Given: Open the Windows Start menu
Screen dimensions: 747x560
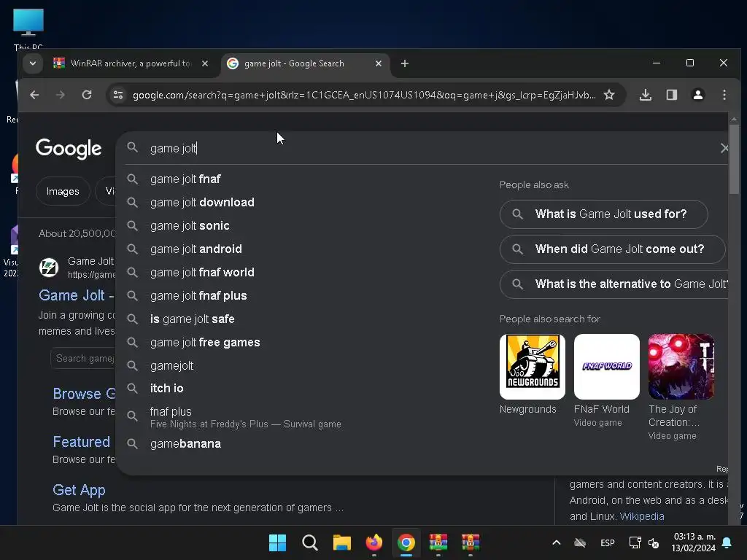Looking at the screenshot, I should point(277,542).
